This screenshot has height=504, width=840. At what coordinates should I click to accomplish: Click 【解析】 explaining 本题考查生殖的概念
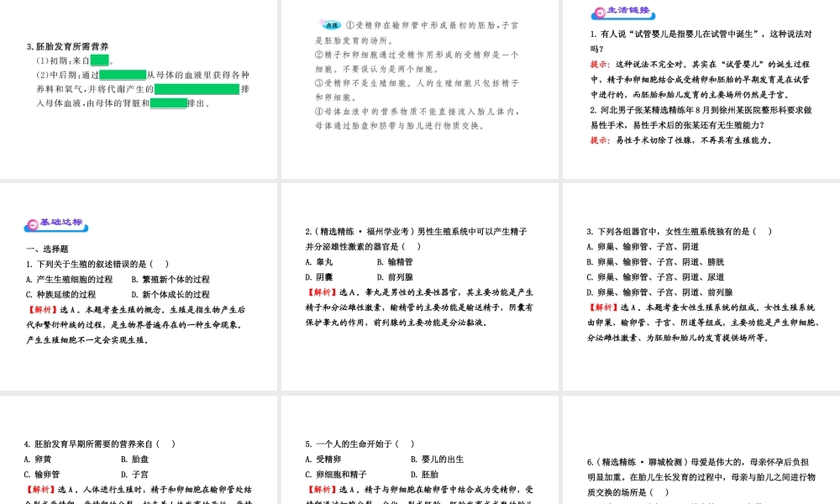(42, 310)
